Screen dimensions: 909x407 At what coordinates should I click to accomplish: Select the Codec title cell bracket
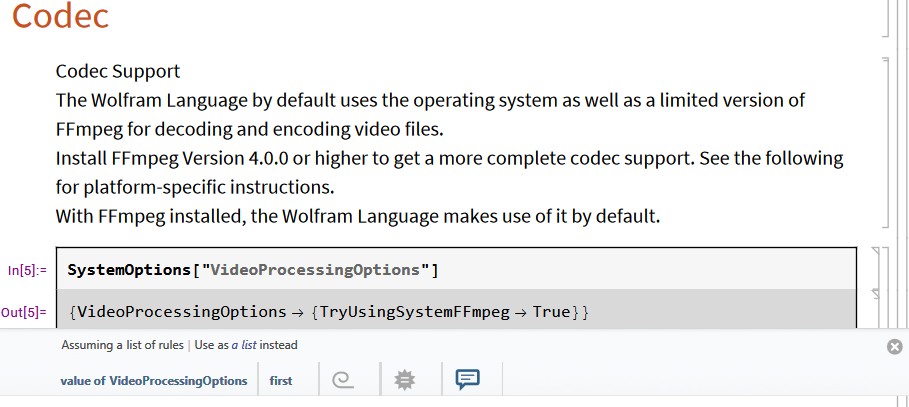[x=886, y=19]
